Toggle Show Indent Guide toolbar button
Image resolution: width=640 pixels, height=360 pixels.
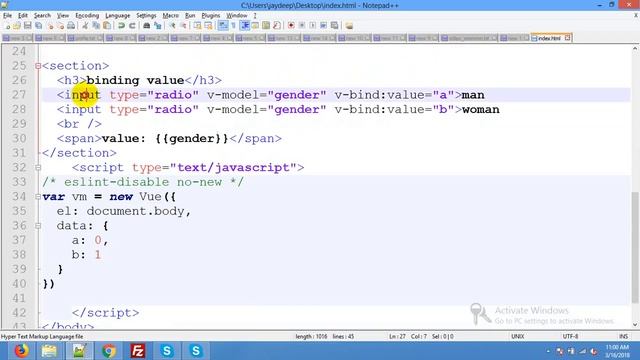245,26
